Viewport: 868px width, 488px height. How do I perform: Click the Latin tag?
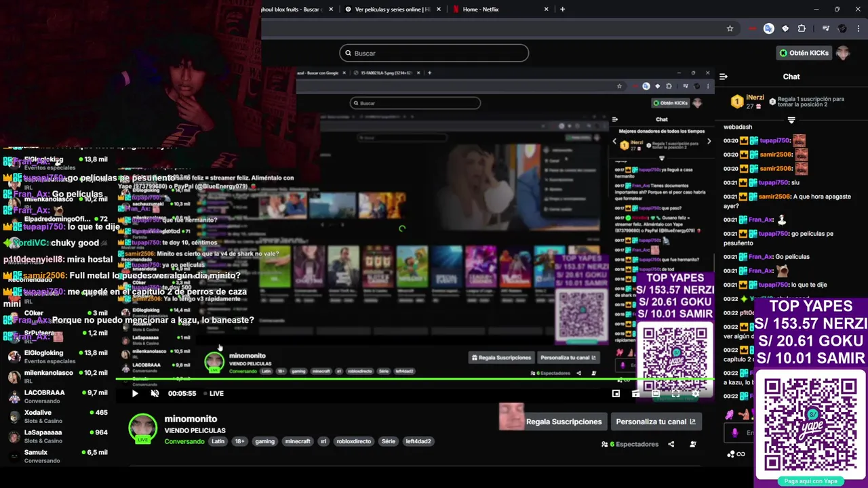(218, 441)
